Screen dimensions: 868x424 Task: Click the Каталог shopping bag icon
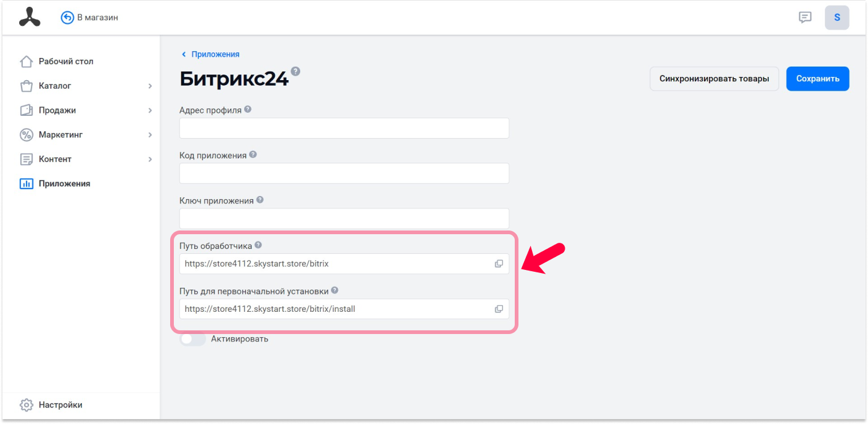click(26, 86)
